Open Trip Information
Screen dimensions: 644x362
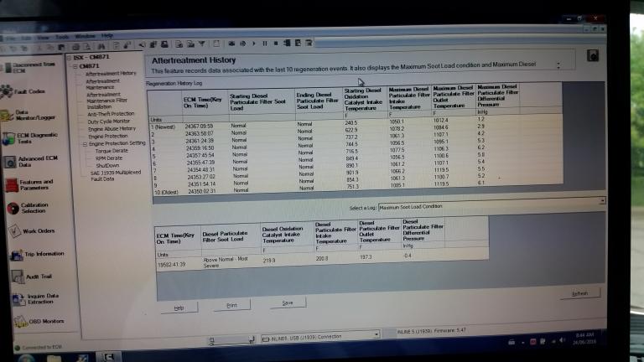(x=37, y=254)
